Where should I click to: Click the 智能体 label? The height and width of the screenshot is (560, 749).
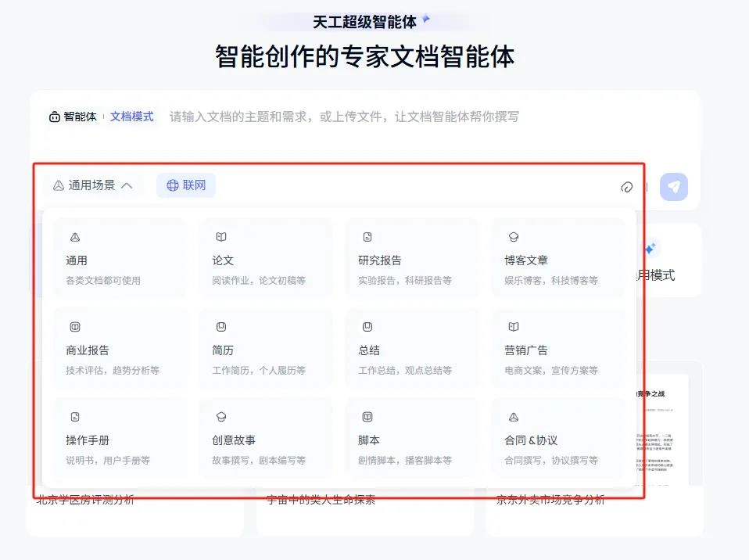80,117
